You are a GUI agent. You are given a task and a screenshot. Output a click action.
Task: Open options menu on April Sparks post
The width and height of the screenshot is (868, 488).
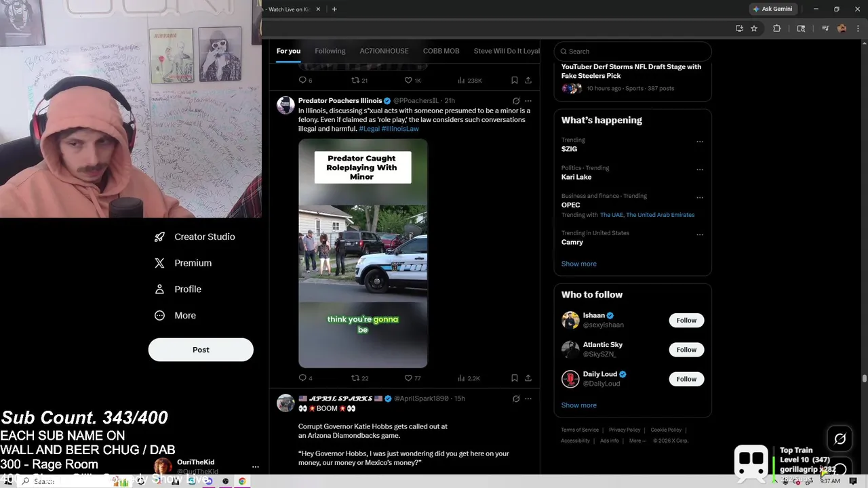click(x=528, y=399)
